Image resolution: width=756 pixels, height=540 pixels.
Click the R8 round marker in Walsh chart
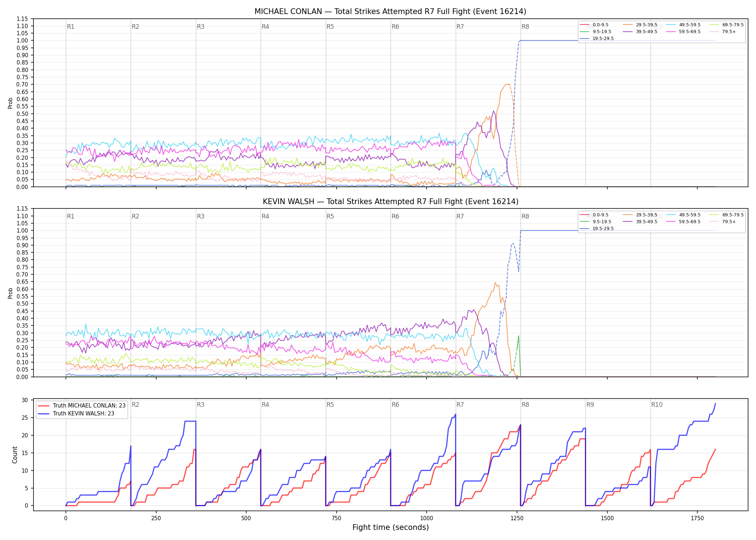tap(525, 216)
